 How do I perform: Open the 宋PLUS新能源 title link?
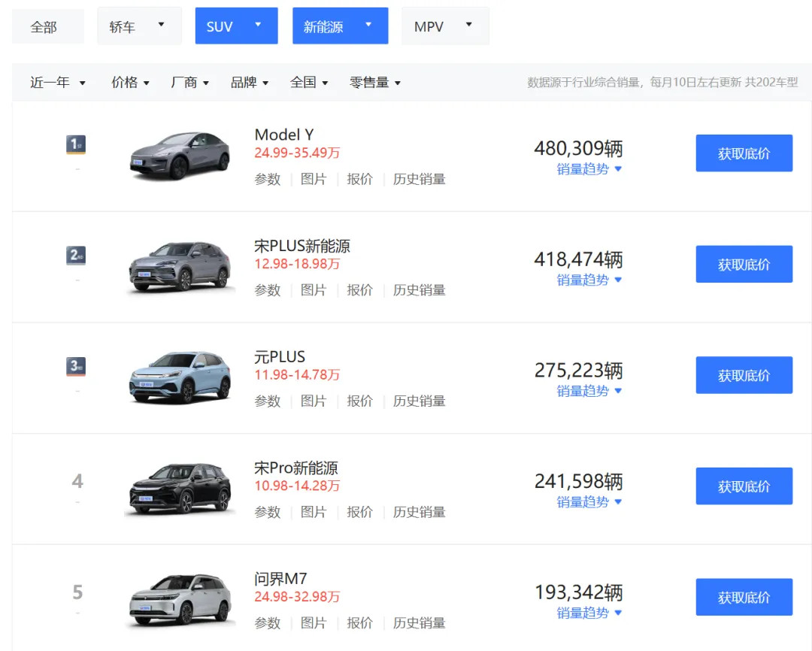[302, 246]
